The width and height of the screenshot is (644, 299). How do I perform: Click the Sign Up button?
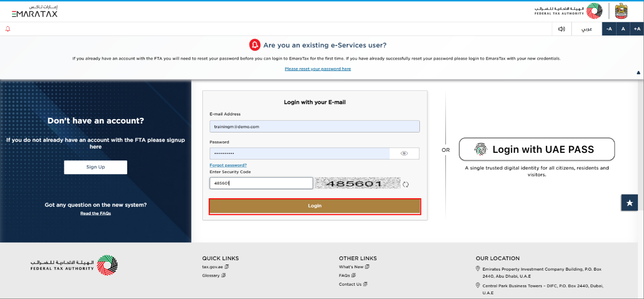coord(96,167)
